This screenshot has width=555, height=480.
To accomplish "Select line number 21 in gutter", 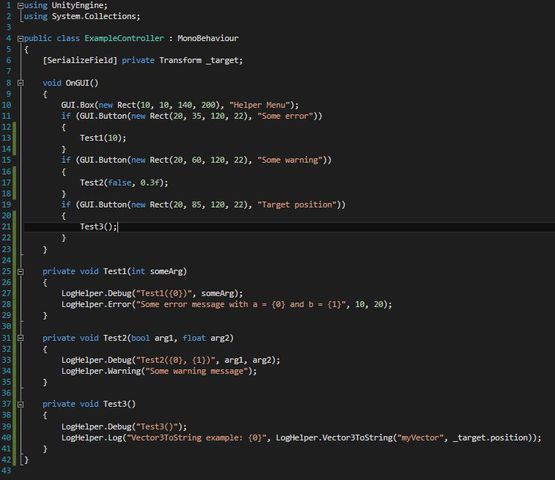I will tap(6, 227).
